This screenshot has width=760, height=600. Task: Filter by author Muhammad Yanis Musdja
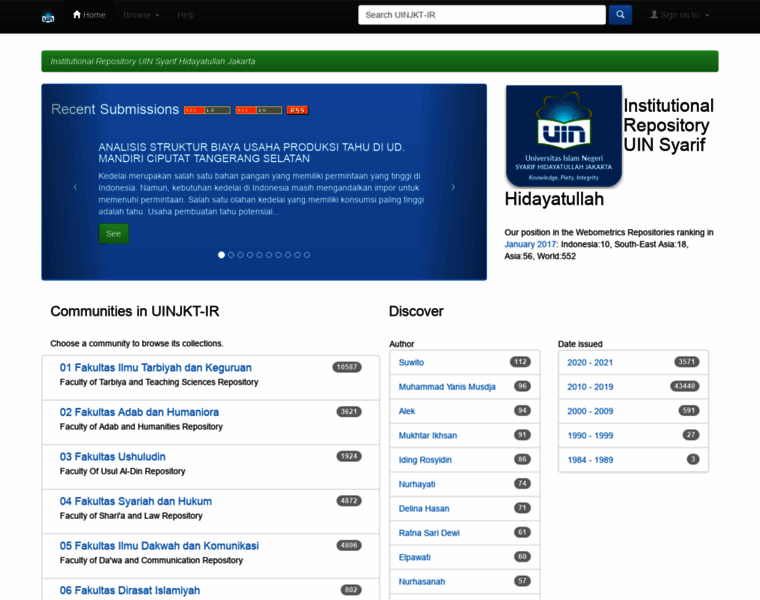pyautogui.click(x=447, y=387)
